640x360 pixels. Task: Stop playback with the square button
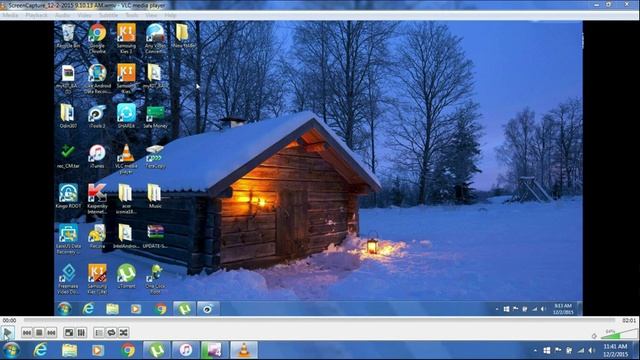[x=39, y=333]
